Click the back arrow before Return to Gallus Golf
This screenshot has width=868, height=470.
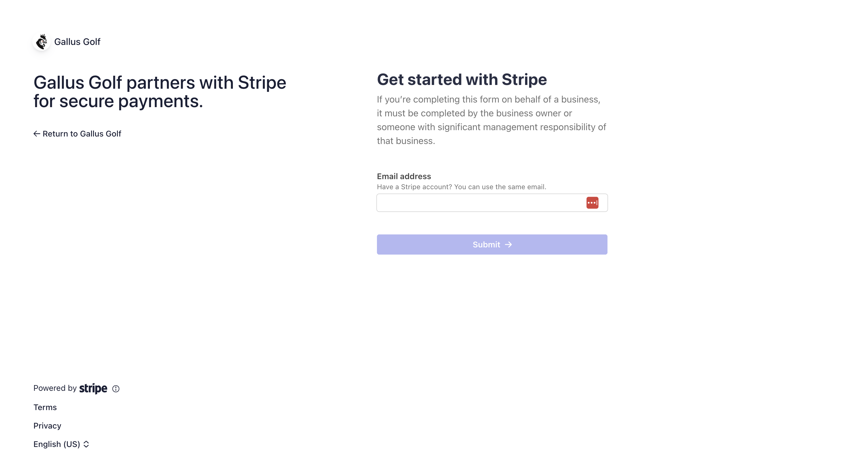pyautogui.click(x=37, y=134)
